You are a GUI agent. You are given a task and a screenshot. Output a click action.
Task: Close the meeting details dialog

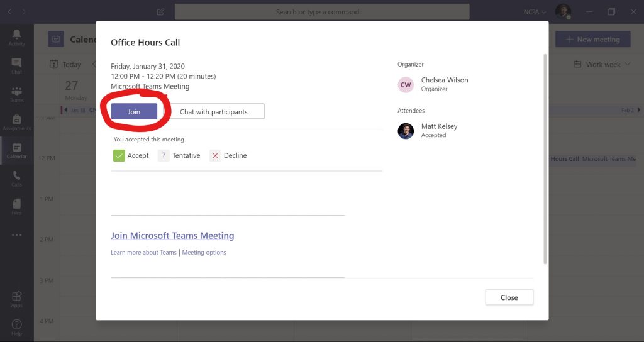[x=509, y=297]
